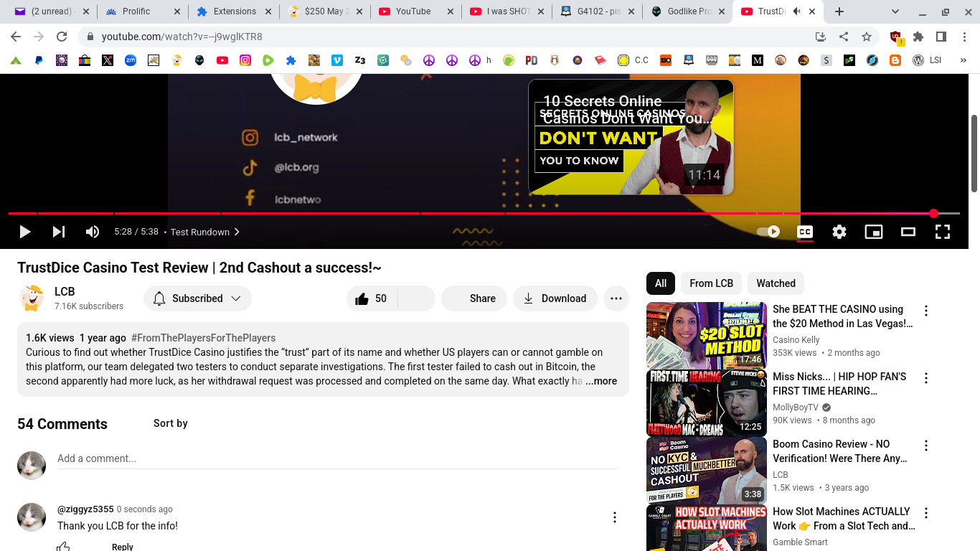Switch to the Extensions tab

(235, 11)
